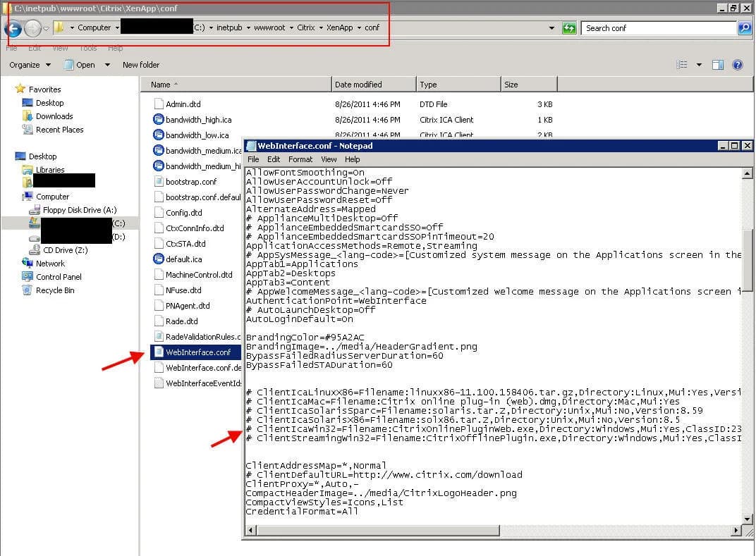This screenshot has width=756, height=556.
Task: Toggle the preview pane icon
Action: pos(718,65)
